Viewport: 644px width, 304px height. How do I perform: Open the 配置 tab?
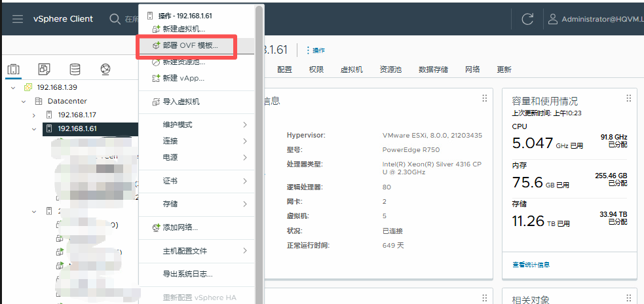[x=284, y=69]
